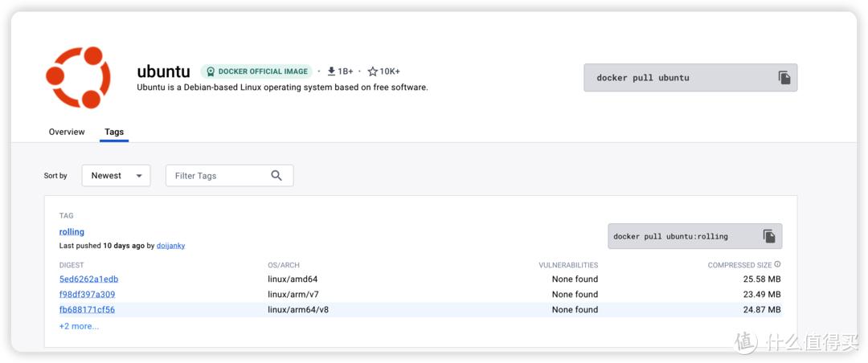
Task: Click the ubuntu repository title
Action: coord(163,72)
